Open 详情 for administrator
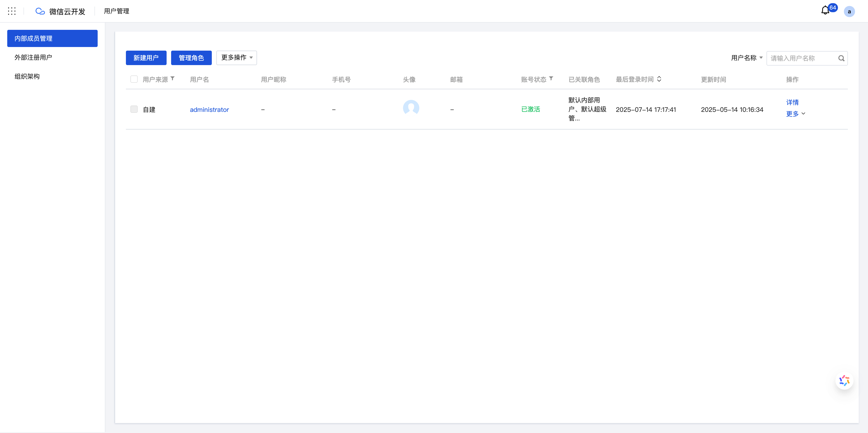Image resolution: width=868 pixels, height=433 pixels. coord(792,102)
